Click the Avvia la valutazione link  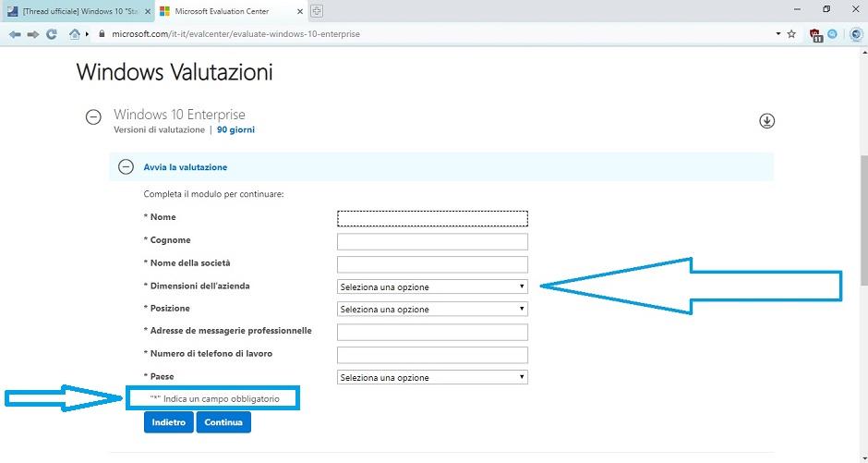click(x=186, y=167)
